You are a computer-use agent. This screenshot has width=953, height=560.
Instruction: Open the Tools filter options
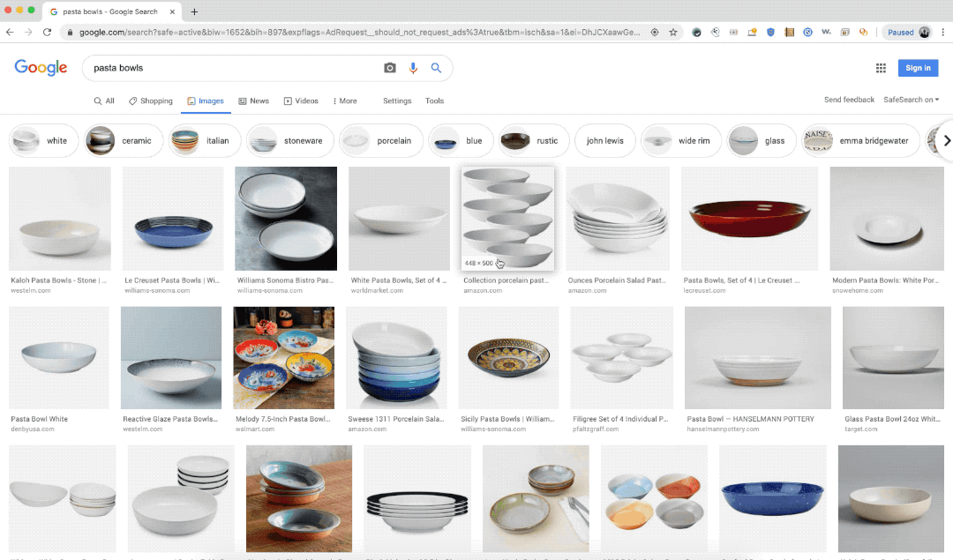pyautogui.click(x=434, y=101)
